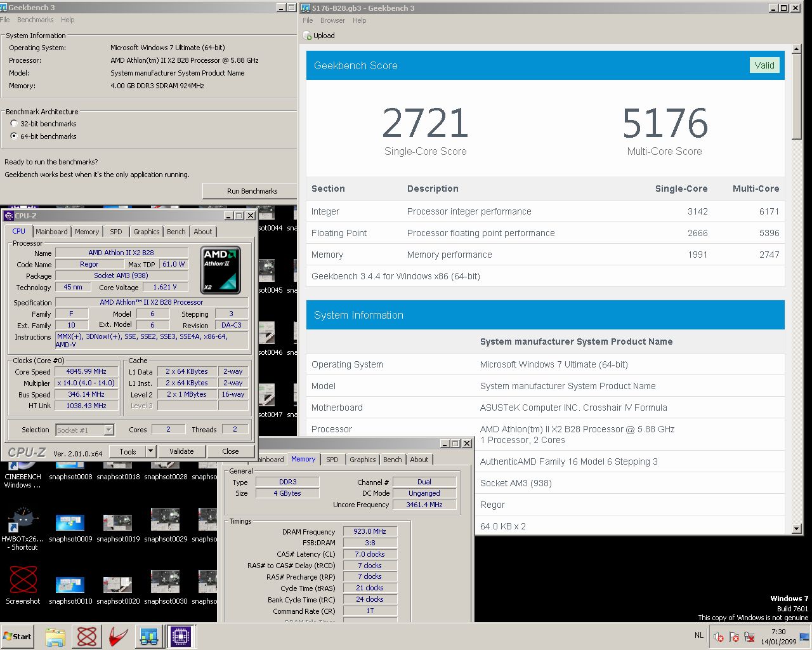812x650 pixels.
Task: Open the Screenshot desktop icon
Action: (23, 585)
